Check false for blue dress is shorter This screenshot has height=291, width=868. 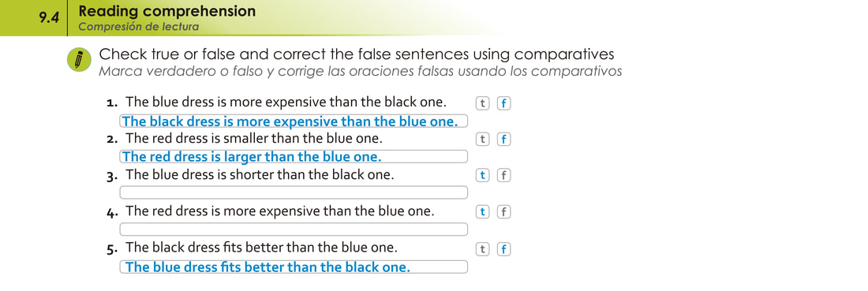point(503,175)
